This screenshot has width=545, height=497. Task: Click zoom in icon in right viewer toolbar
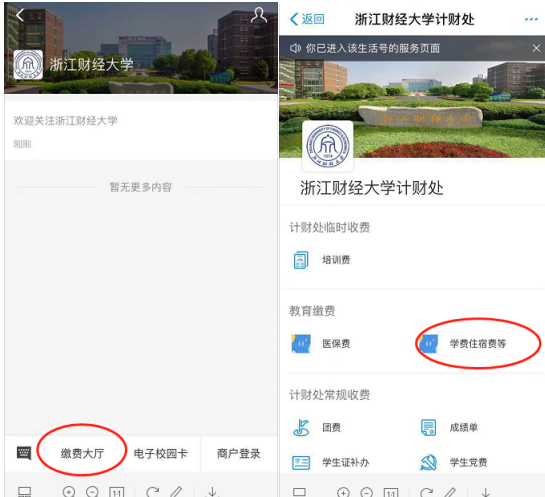click(343, 492)
